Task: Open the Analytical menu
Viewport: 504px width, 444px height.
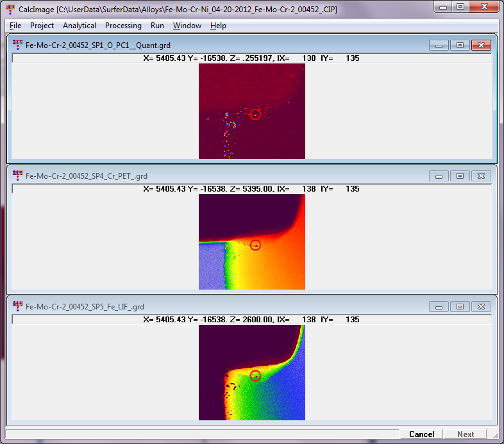Action: pyautogui.click(x=80, y=26)
